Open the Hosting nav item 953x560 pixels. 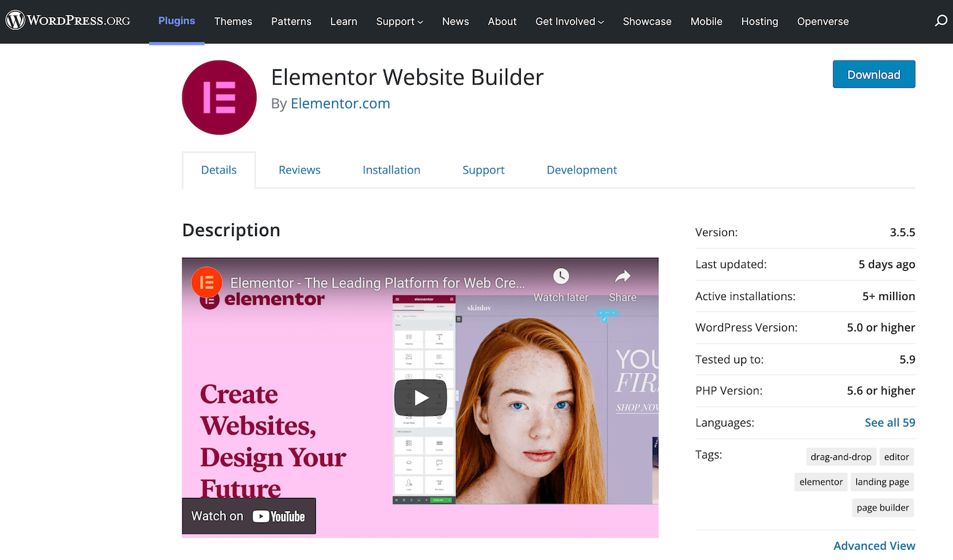pyautogui.click(x=760, y=22)
